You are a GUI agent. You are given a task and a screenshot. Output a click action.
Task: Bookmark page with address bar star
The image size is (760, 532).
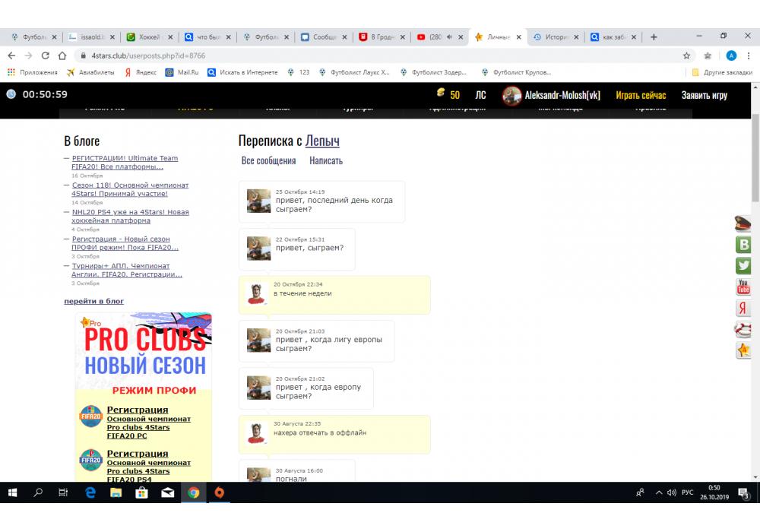(x=686, y=55)
